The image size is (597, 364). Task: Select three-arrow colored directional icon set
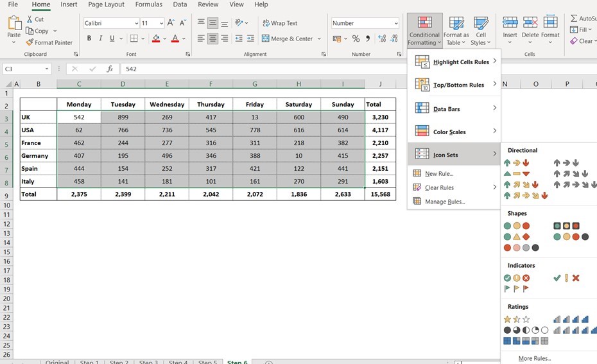(x=516, y=163)
